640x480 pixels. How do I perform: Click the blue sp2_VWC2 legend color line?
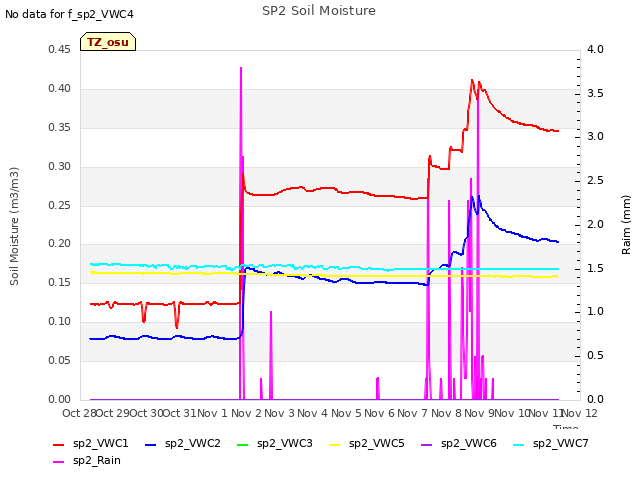coord(151,444)
